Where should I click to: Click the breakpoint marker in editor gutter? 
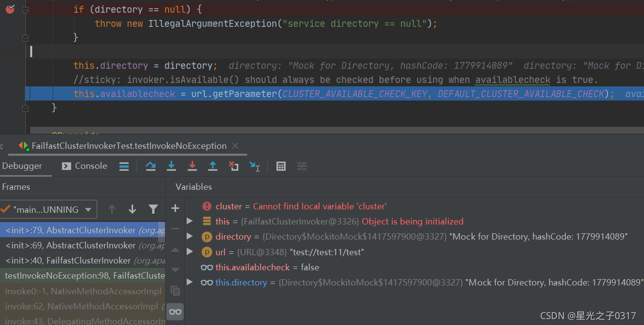point(10,9)
